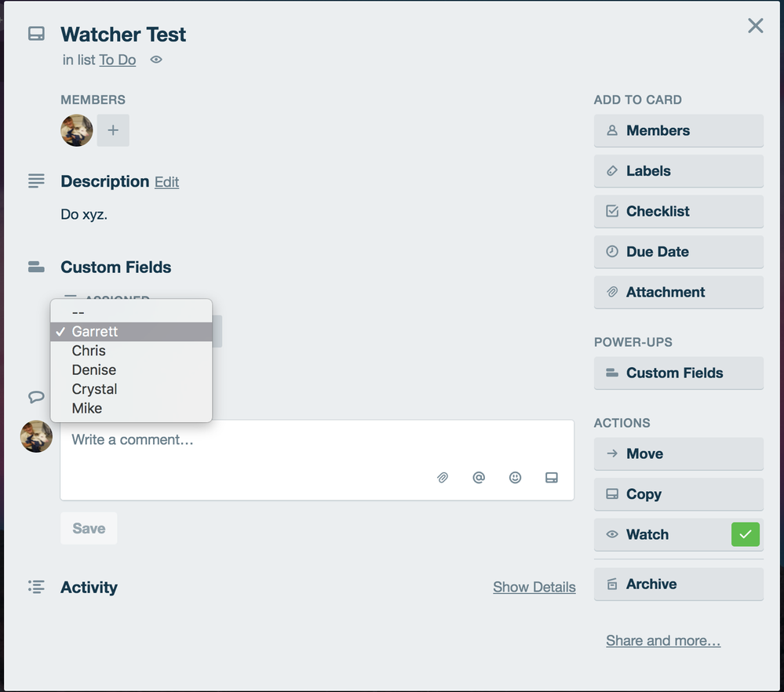Click the emoji smiley icon in comment box

[515, 478]
